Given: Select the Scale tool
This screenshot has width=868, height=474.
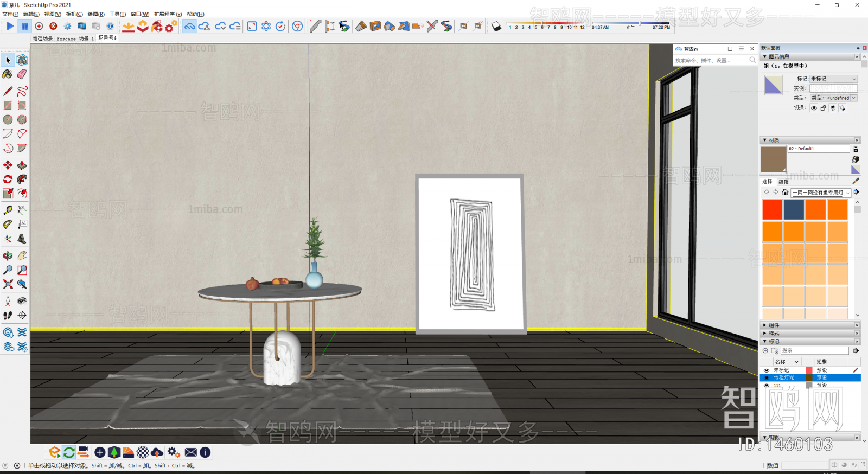Looking at the screenshot, I should point(8,193).
